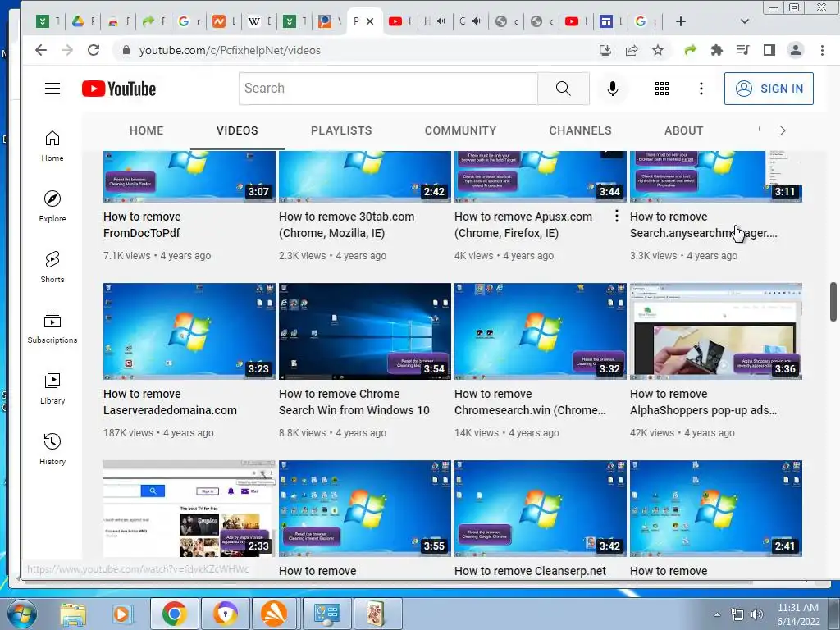Open media controls icon in toolbar
This screenshot has width=840, height=630.
point(743,50)
